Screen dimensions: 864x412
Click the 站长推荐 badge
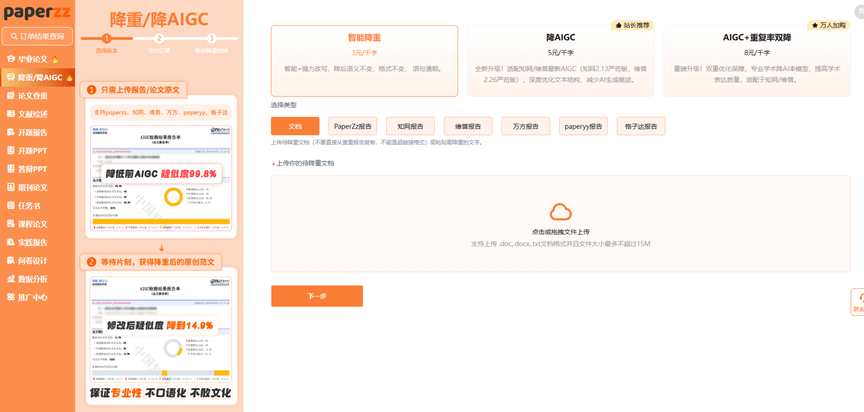632,25
